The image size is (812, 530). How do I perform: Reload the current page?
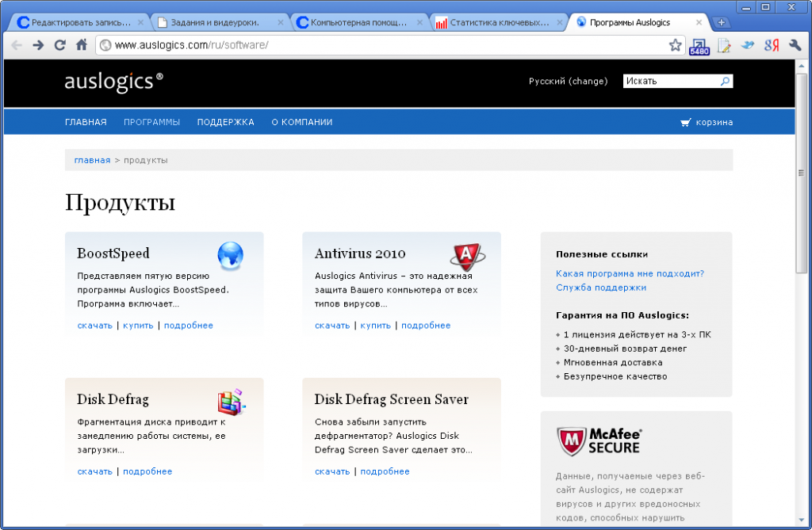60,45
